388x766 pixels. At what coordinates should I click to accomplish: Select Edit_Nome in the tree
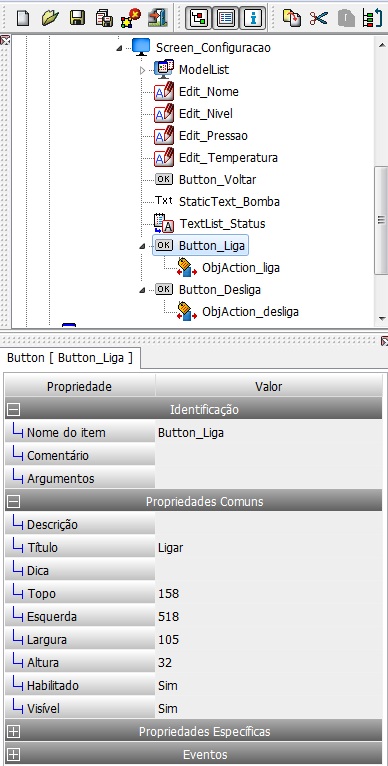[x=209, y=91]
